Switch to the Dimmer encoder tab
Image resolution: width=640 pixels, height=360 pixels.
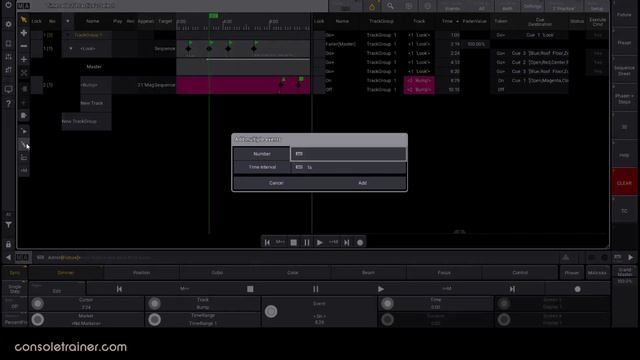(x=66, y=273)
